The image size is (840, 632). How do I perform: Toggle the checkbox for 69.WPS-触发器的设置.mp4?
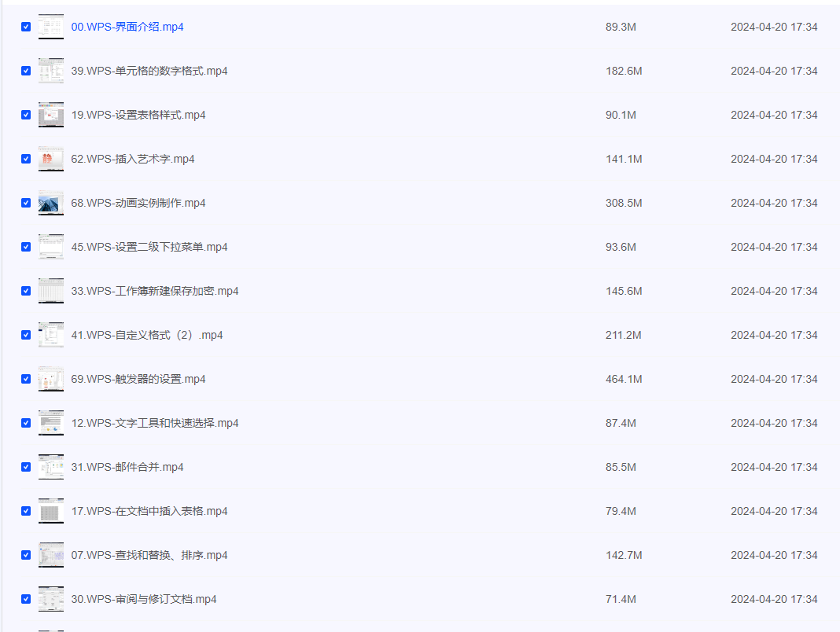pos(26,379)
